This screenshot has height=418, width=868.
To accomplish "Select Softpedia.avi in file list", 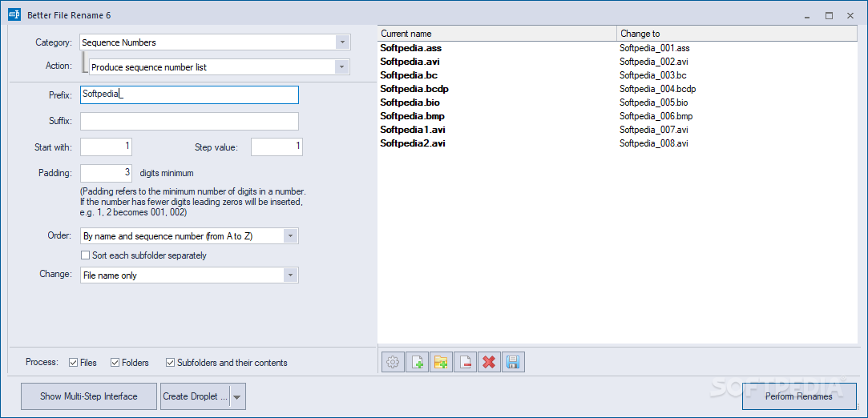I will 410,62.
